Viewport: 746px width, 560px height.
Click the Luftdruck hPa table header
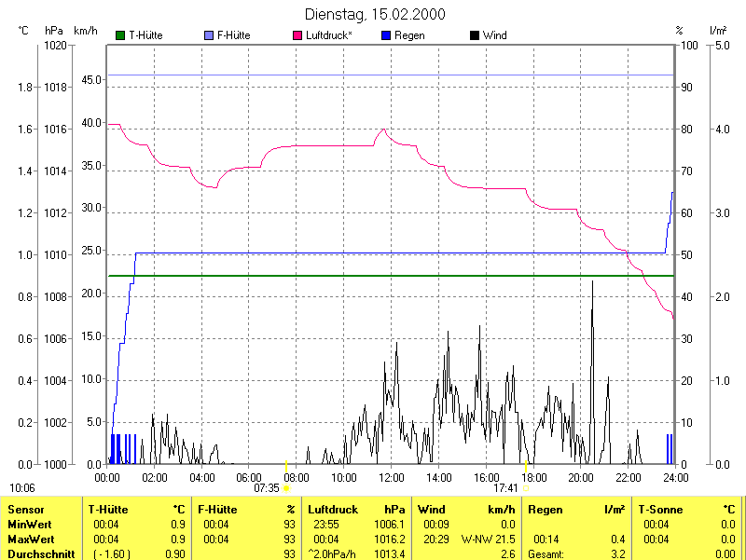(356, 510)
